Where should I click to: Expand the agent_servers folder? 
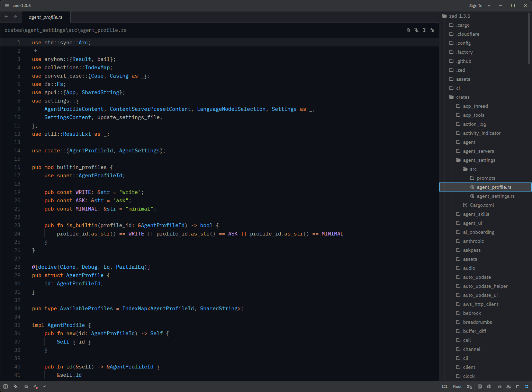tap(485, 151)
